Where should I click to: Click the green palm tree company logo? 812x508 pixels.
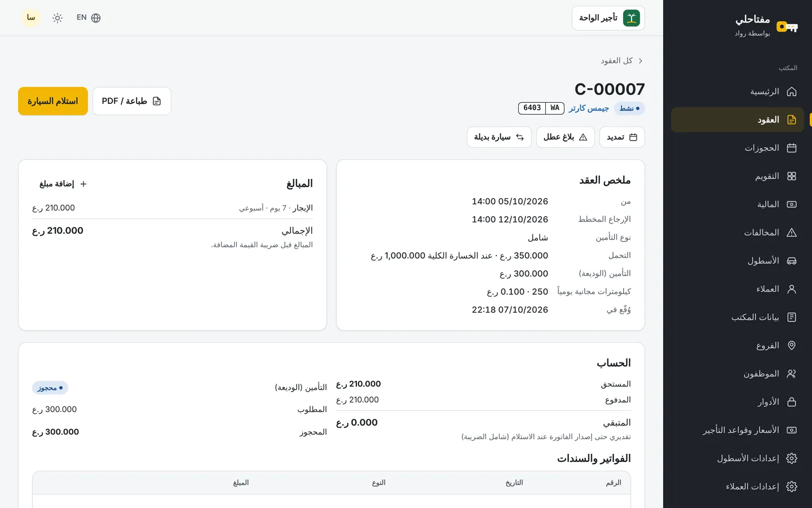(632, 18)
